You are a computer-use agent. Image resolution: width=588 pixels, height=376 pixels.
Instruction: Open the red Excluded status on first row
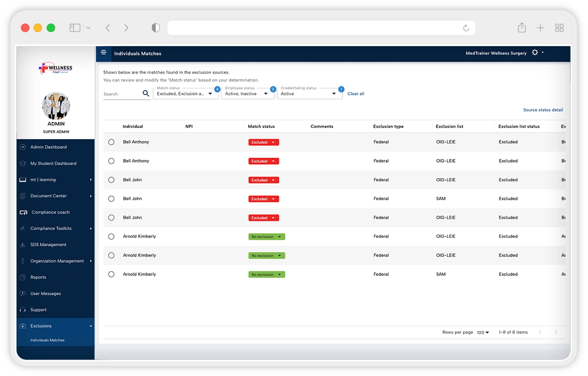click(263, 142)
